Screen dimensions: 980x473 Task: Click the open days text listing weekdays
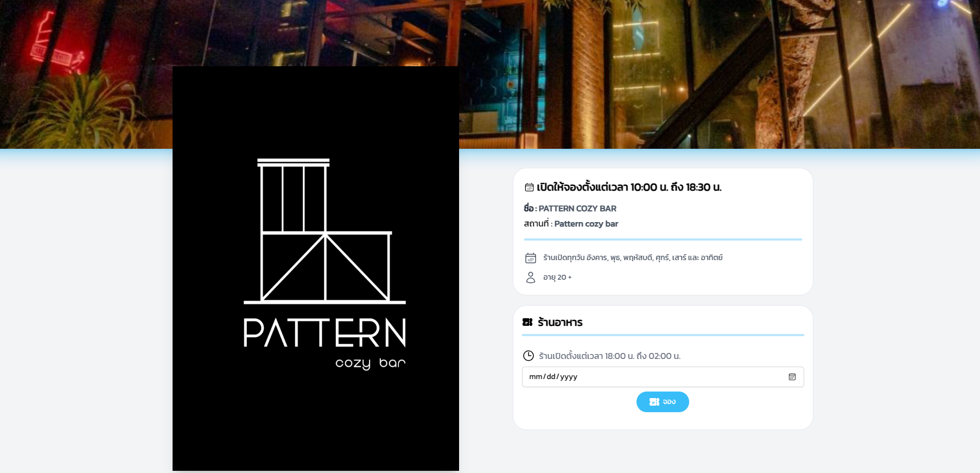tap(633, 258)
